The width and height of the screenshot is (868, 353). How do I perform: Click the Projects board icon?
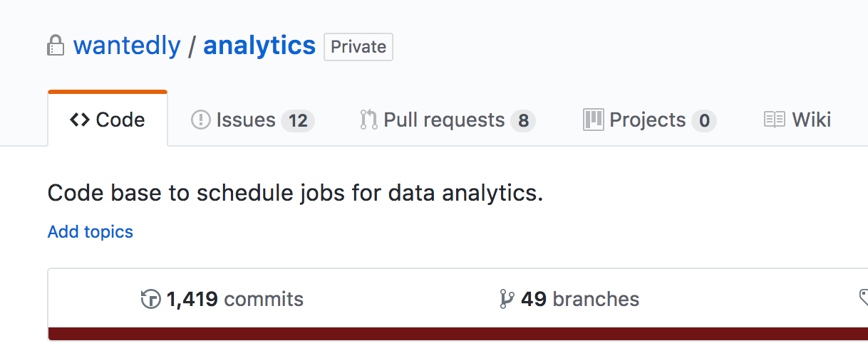pos(593,120)
